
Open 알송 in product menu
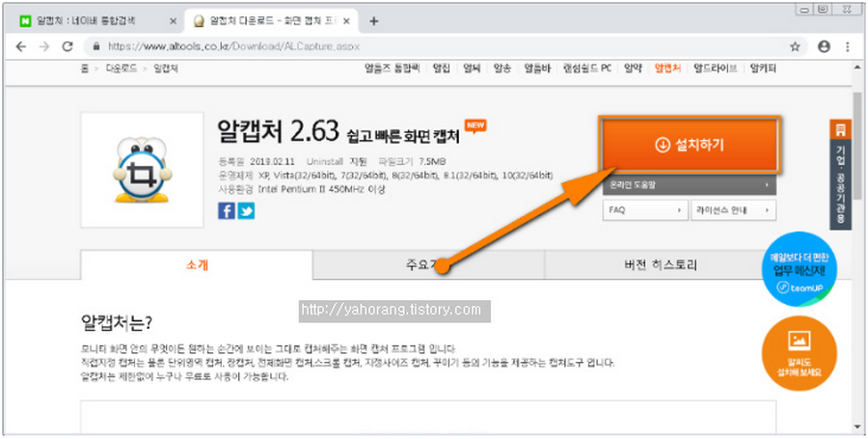(502, 69)
